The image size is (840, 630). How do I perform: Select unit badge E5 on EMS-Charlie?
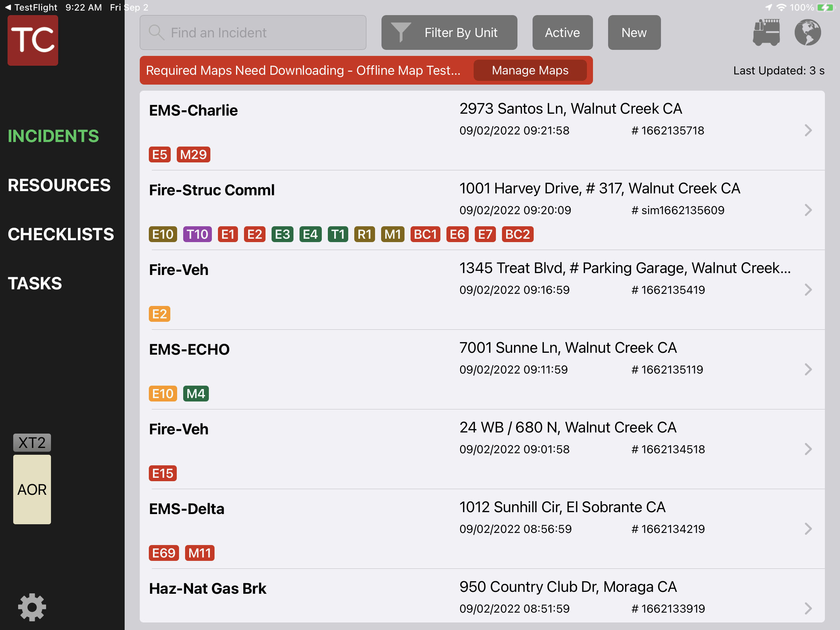click(159, 154)
